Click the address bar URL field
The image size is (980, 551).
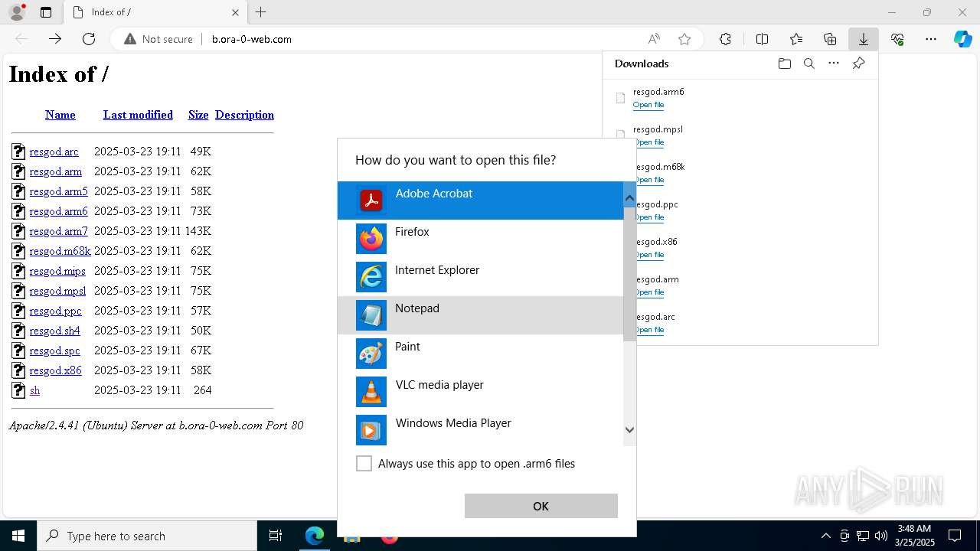(421, 39)
